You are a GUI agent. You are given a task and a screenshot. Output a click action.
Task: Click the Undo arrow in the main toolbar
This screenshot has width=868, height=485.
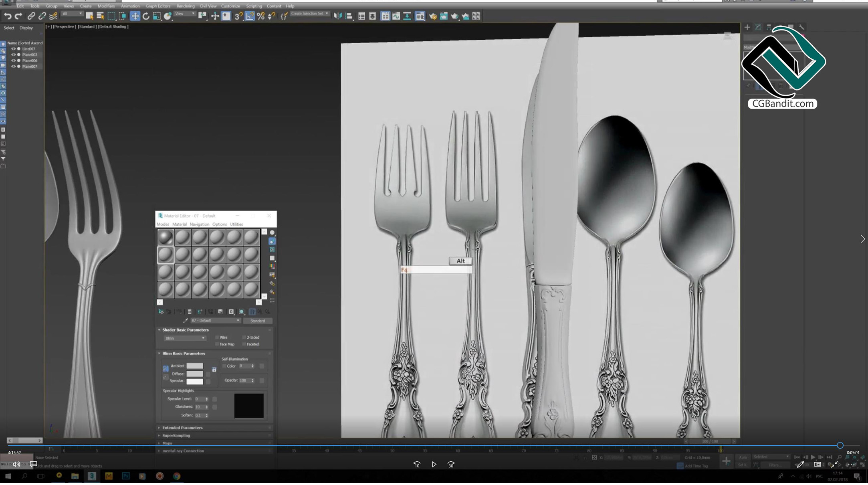tap(8, 16)
